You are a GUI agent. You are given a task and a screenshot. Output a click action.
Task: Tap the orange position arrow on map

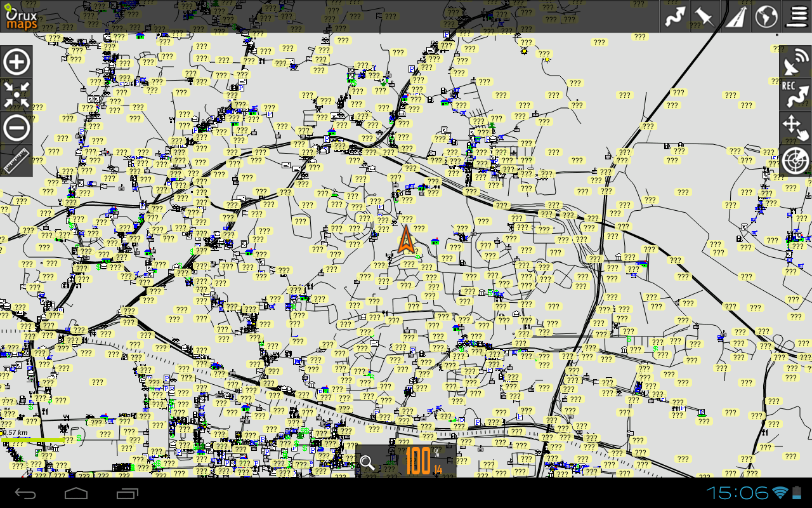(406, 240)
